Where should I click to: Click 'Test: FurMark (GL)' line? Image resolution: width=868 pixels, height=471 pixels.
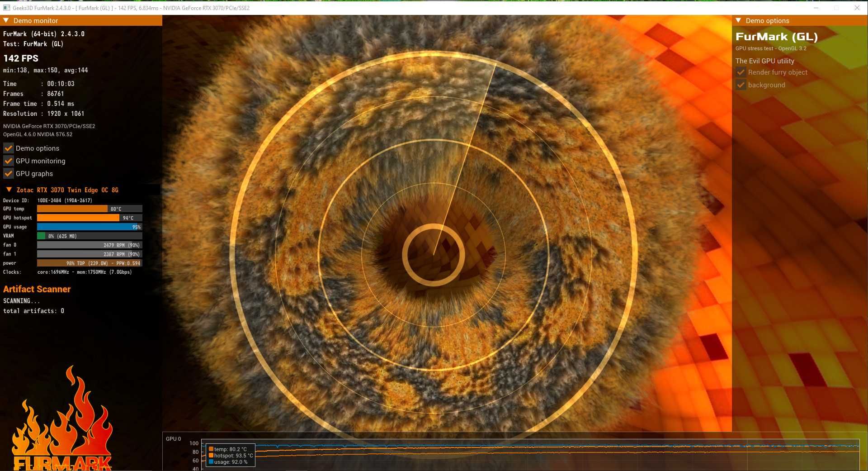click(x=33, y=44)
